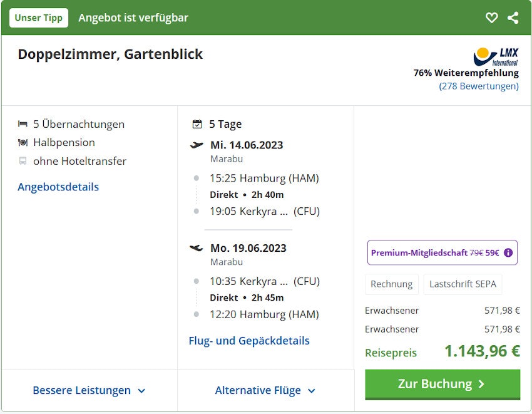This screenshot has height=414, width=532.
Task: Expand the Alternative Flüge section
Action: [265, 390]
